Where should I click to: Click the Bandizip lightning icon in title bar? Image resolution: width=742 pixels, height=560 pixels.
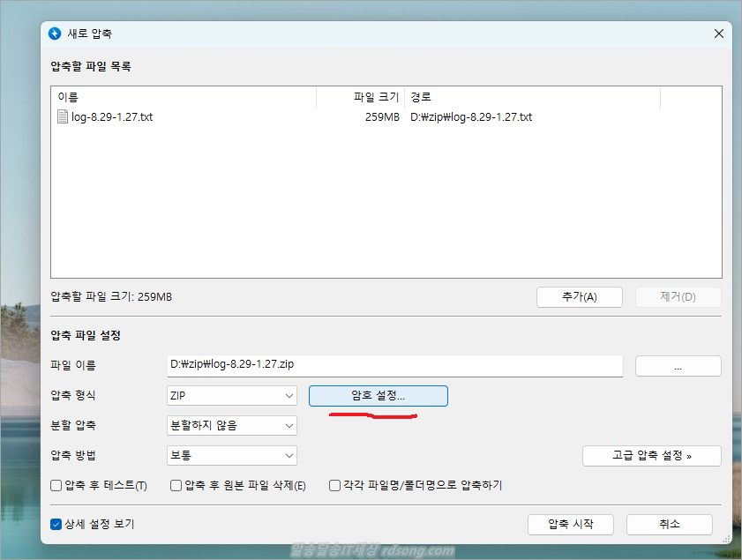(55, 34)
